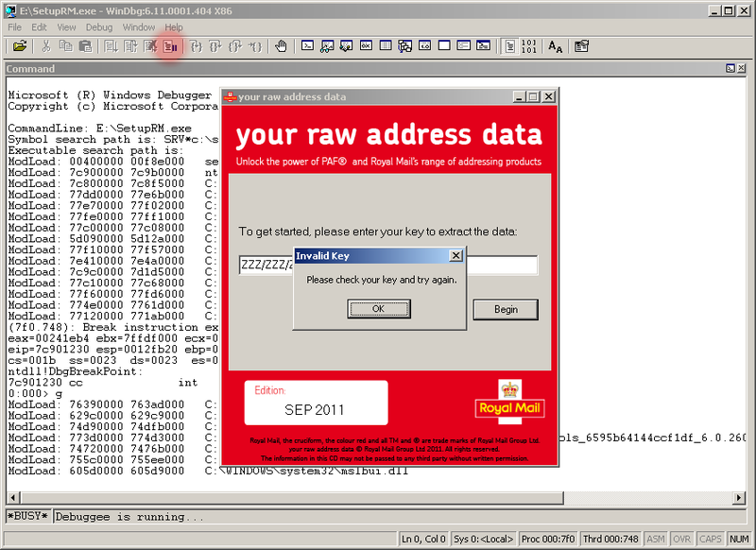Click 'SEP 2011' edition text
This screenshot has height=550, width=756.
(314, 410)
